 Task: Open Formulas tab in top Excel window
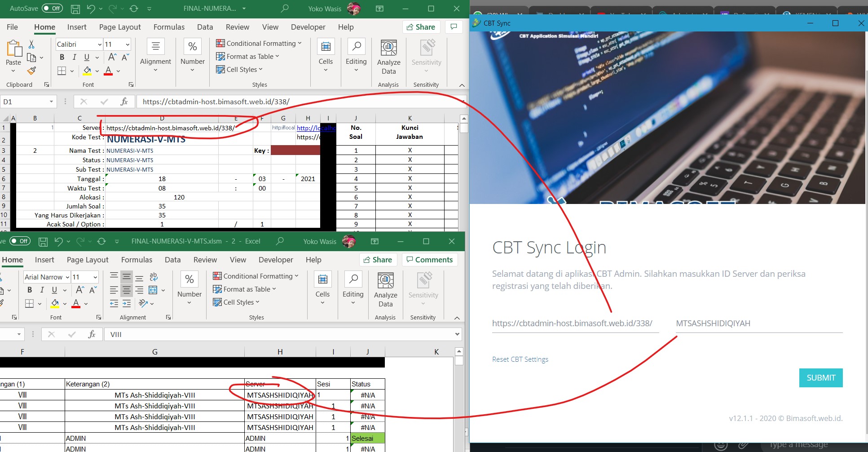(169, 27)
